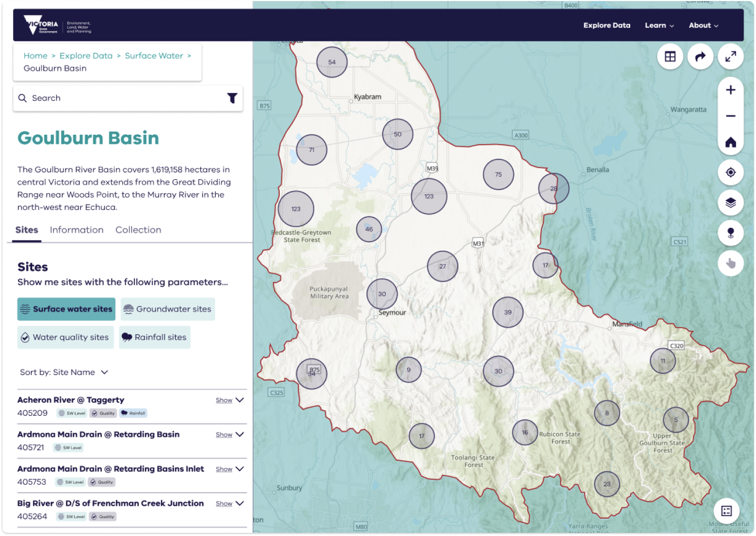The image size is (756, 536).
Task: Expand map to fullscreen
Action: pyautogui.click(x=730, y=56)
